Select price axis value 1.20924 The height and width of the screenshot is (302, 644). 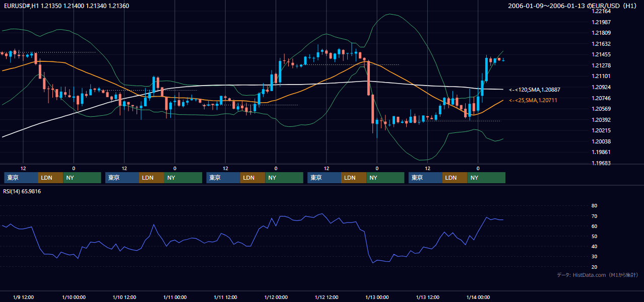[x=601, y=87]
